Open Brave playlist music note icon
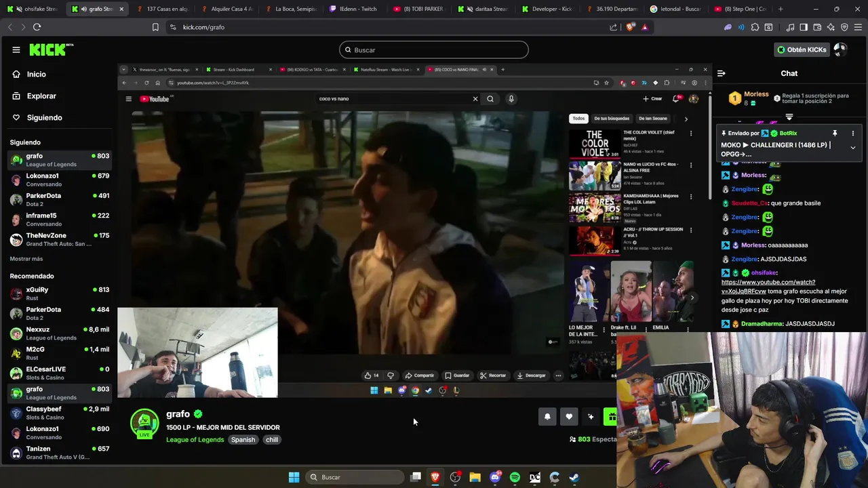Screen dimensions: 868x488 pos(790,27)
